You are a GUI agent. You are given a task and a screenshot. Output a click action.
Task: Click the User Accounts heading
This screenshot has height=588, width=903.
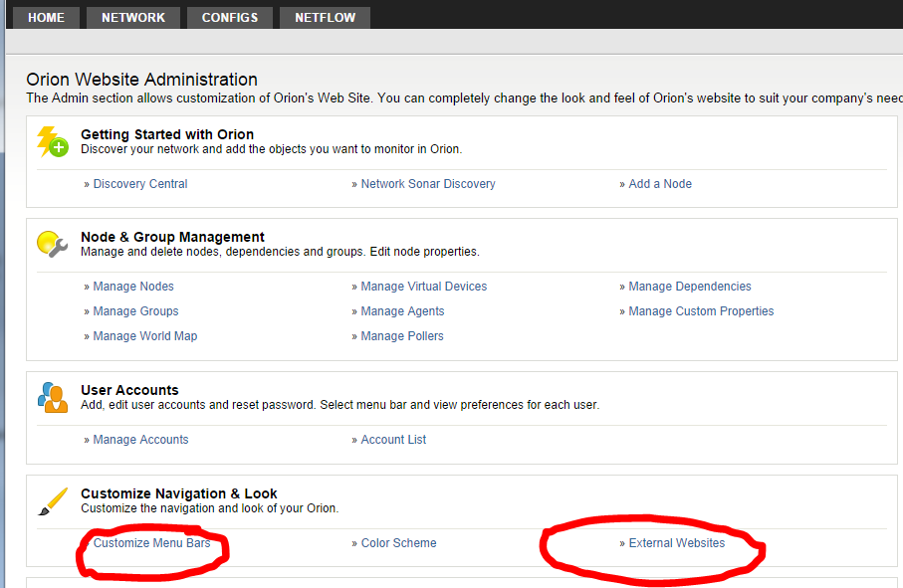click(129, 389)
